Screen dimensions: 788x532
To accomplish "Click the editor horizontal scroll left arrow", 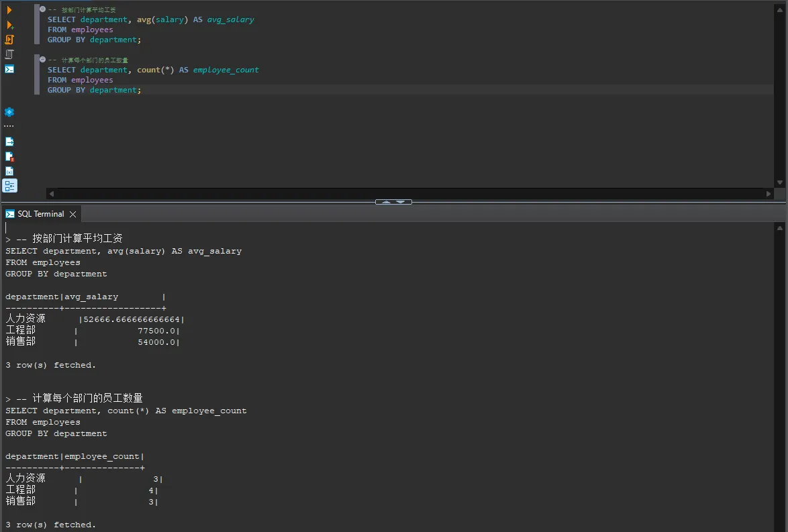I will 51,193.
